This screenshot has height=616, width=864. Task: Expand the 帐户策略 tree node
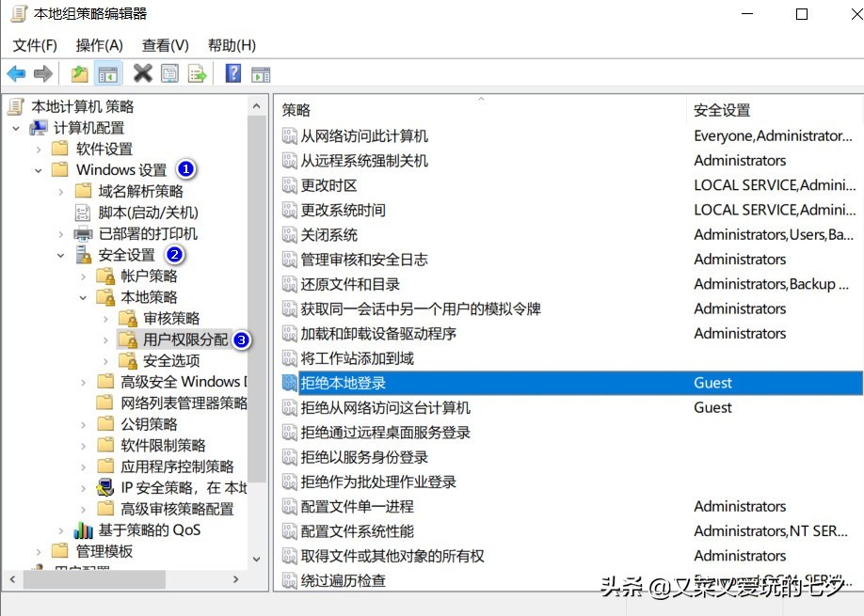pyautogui.click(x=83, y=276)
